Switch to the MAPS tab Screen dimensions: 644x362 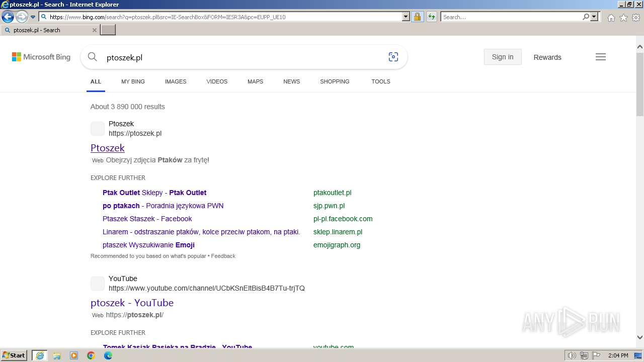255,81
